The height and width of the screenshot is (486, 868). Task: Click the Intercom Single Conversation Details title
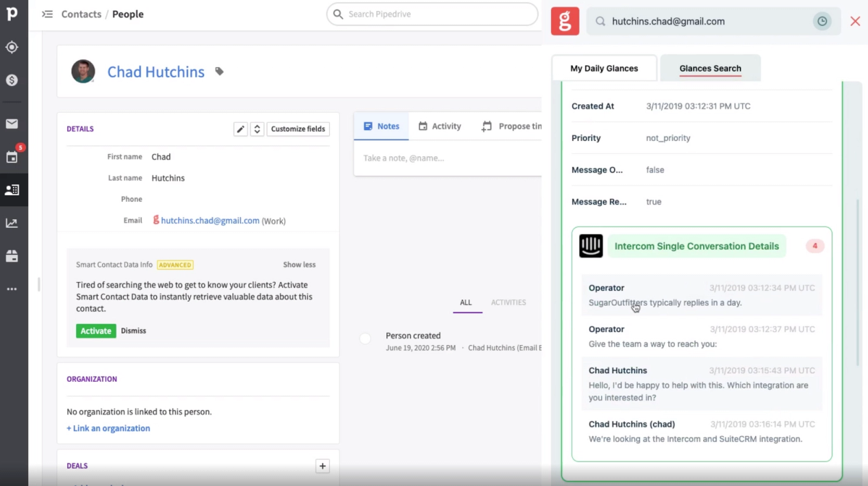click(x=697, y=246)
